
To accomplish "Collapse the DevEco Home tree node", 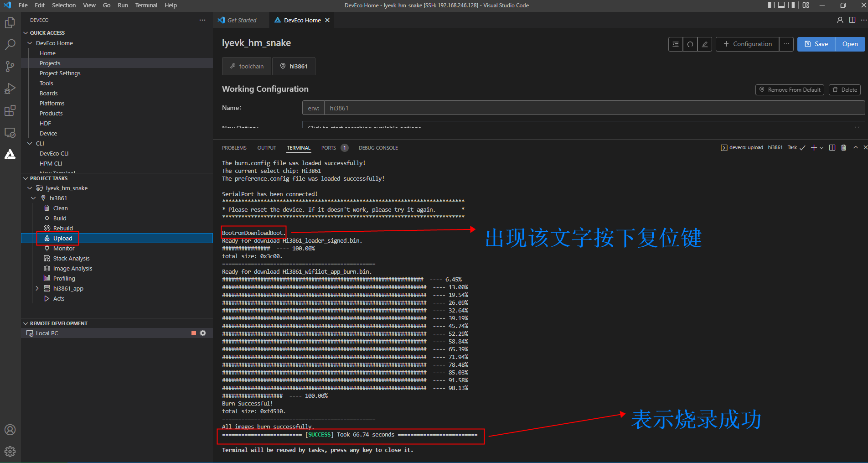I will (x=30, y=43).
